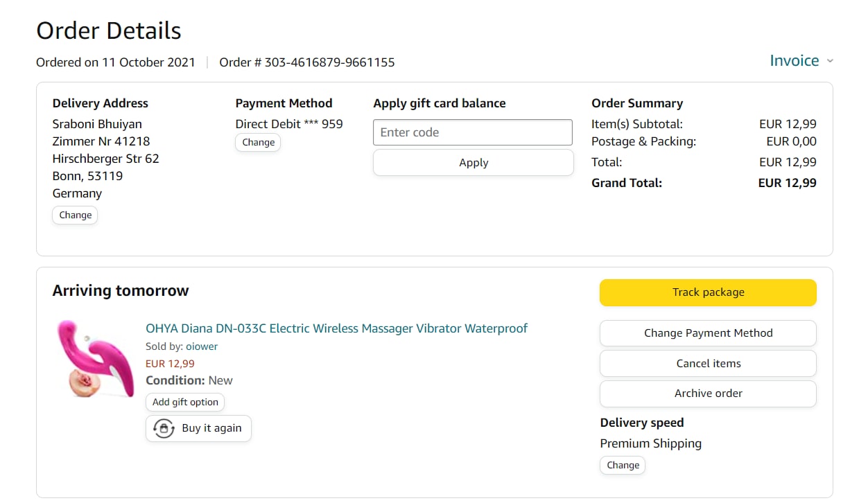Change the delivery address

(x=75, y=215)
